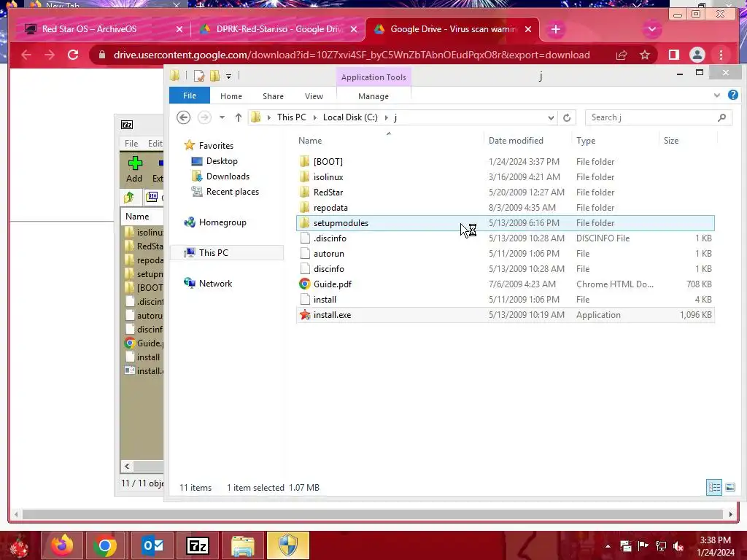Open the File ribbon tab in Explorer

coord(190,96)
